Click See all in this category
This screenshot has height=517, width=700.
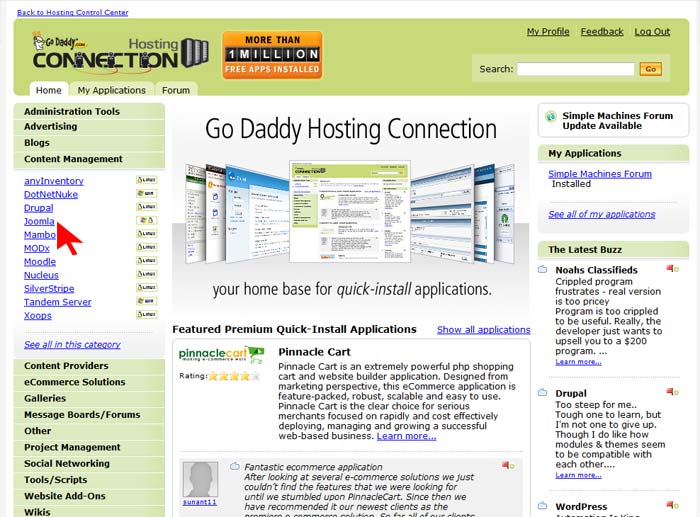72,344
